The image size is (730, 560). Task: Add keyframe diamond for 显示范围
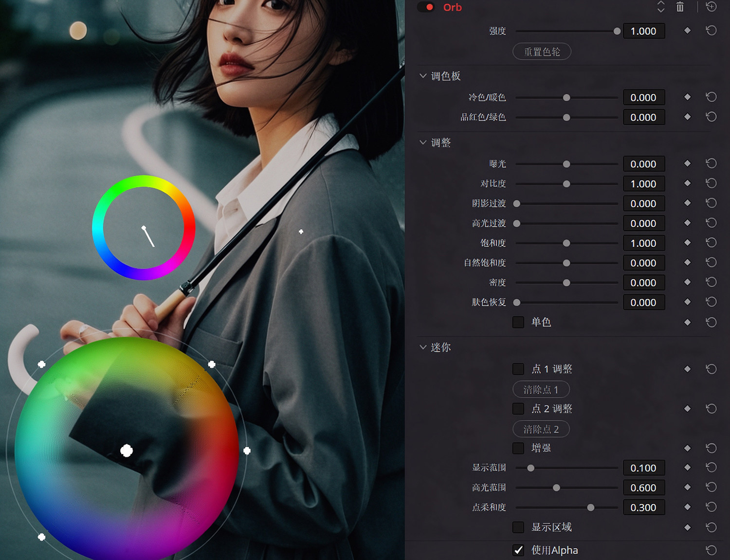pyautogui.click(x=687, y=468)
